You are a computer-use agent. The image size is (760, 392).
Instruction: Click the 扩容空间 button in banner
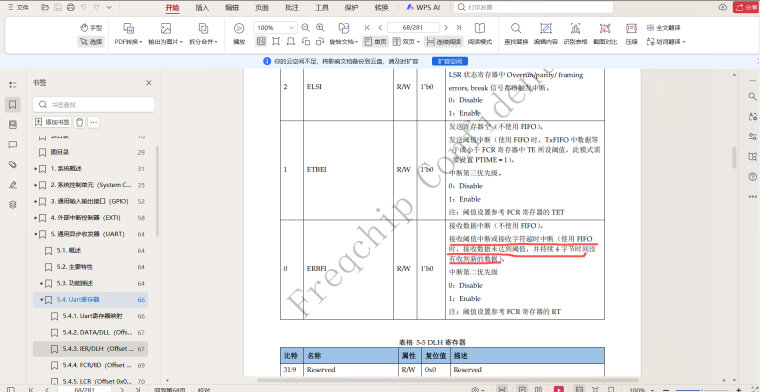pyautogui.click(x=449, y=61)
